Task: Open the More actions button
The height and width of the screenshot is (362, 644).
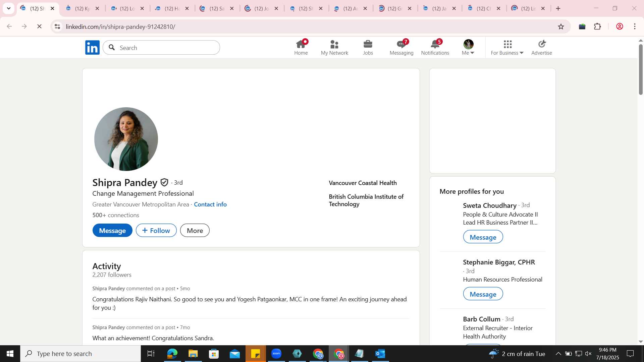Action: pyautogui.click(x=195, y=231)
